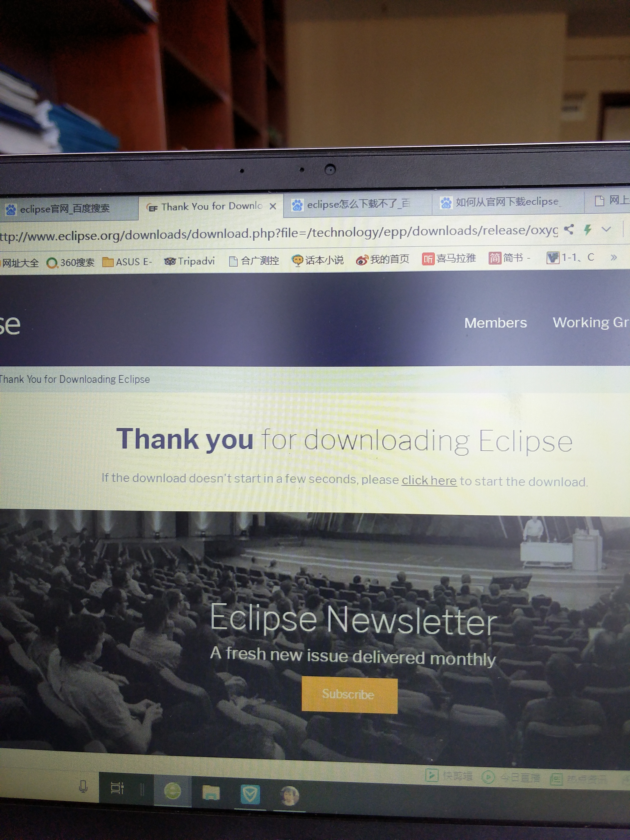Open the 简书 bookmark

point(509,258)
